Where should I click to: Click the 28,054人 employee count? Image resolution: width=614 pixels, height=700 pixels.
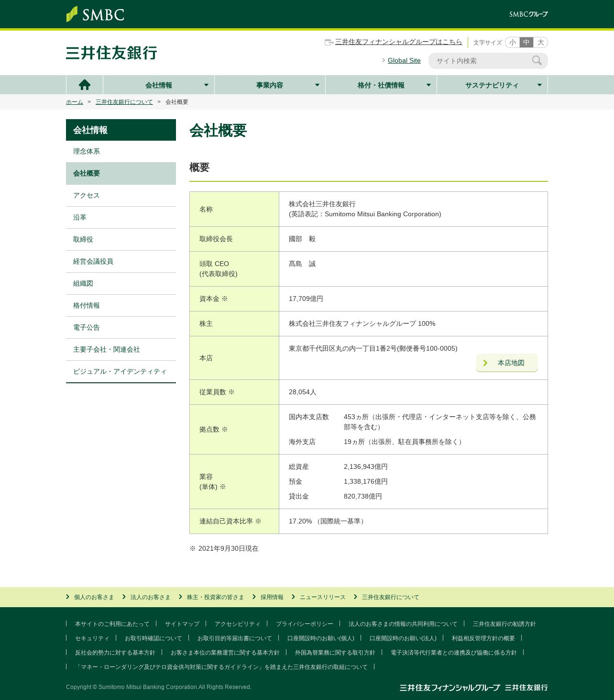(303, 392)
